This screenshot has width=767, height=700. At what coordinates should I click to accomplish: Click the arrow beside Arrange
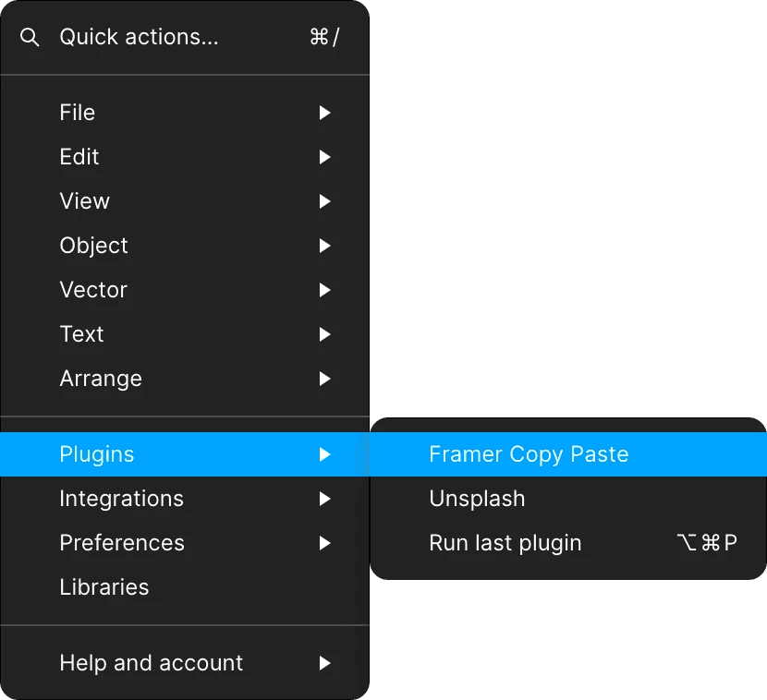pyautogui.click(x=324, y=379)
